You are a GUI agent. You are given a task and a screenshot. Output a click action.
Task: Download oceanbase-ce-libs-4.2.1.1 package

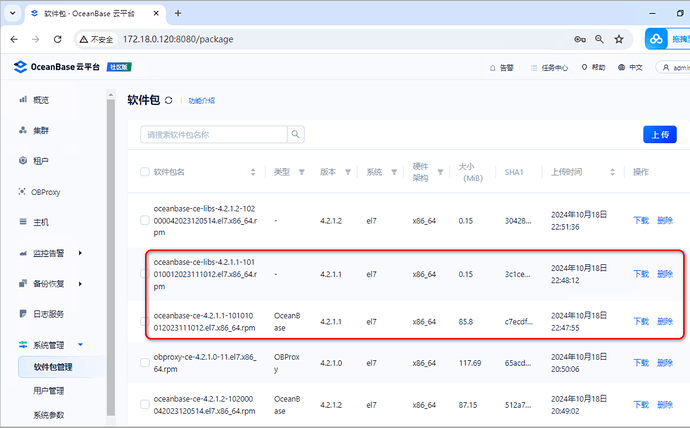[x=641, y=274]
